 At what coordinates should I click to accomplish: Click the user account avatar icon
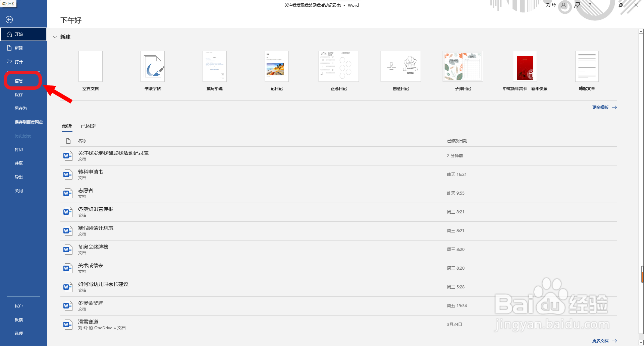[x=564, y=5]
